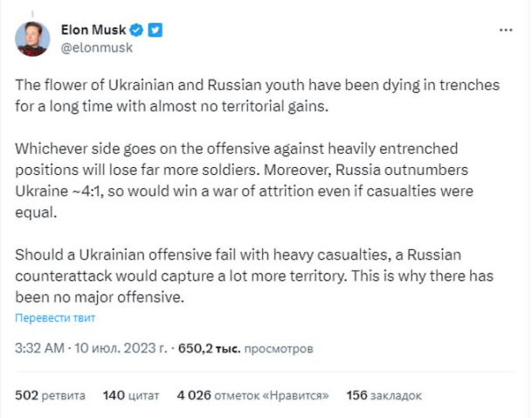Click the 156 закладок bookmarks count
The image size is (532, 418).
384,395
